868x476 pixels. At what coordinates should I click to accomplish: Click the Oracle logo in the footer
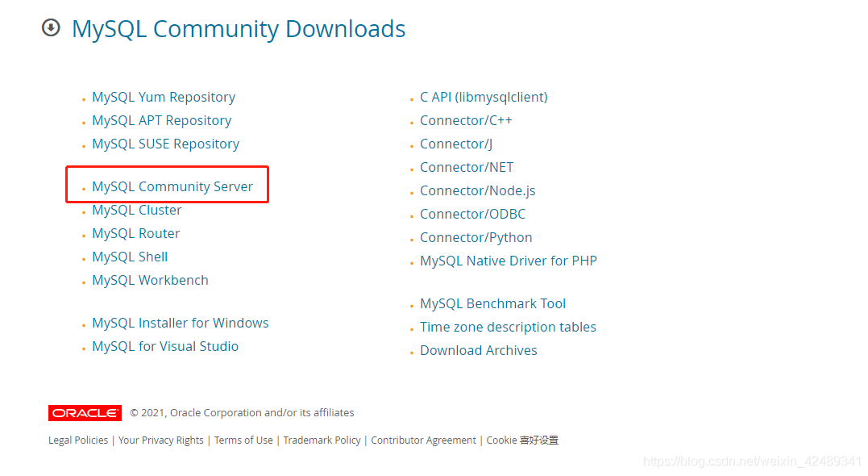click(x=84, y=412)
